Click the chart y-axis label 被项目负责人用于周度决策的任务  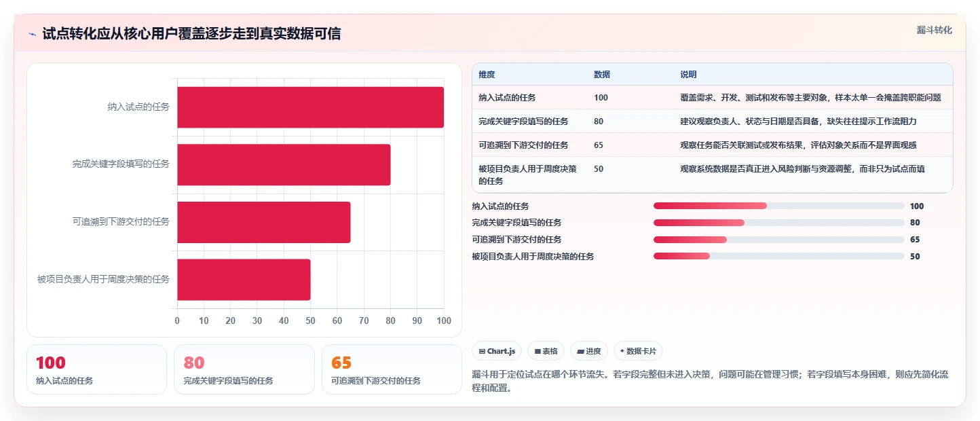pyautogui.click(x=103, y=279)
